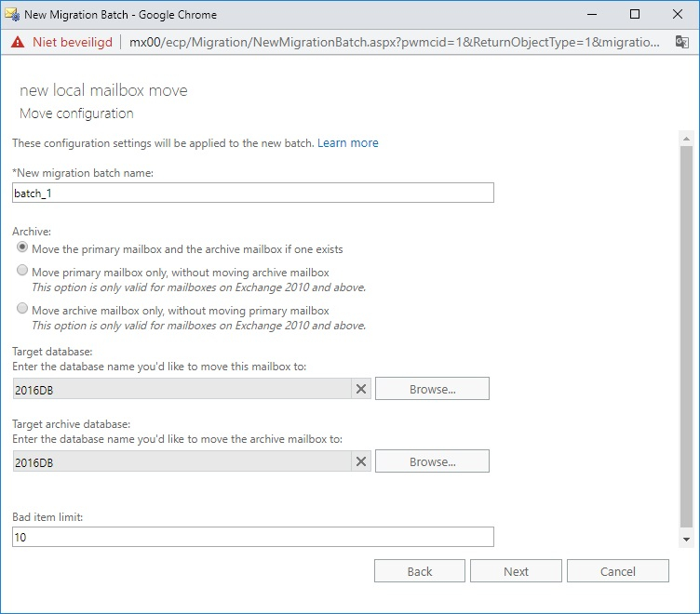
Task: Clear the Target database 2016DB entry
Action: 361,389
